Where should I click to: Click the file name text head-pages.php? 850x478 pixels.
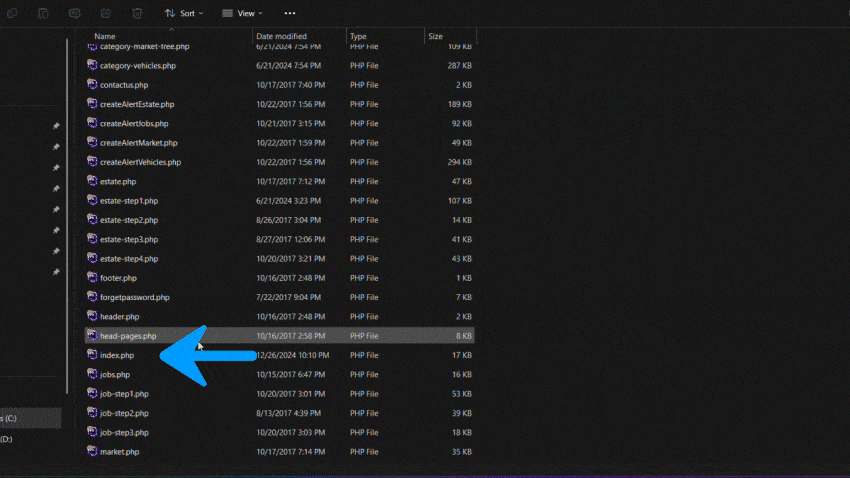128,336
